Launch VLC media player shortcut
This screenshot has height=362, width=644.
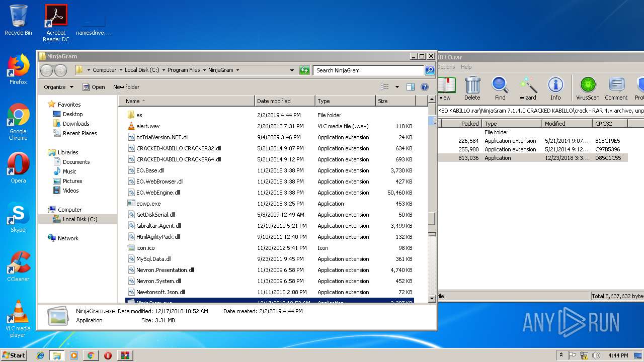18,319
